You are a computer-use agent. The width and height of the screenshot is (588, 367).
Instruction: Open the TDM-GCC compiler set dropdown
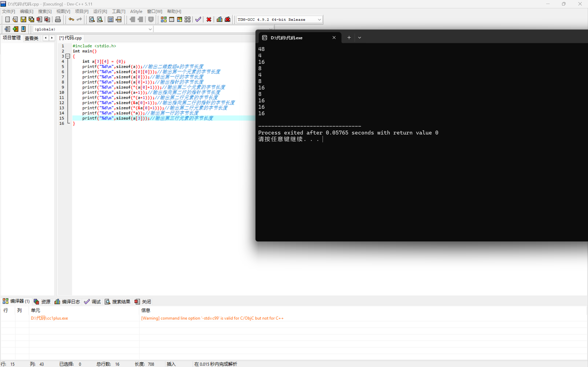[x=319, y=20]
